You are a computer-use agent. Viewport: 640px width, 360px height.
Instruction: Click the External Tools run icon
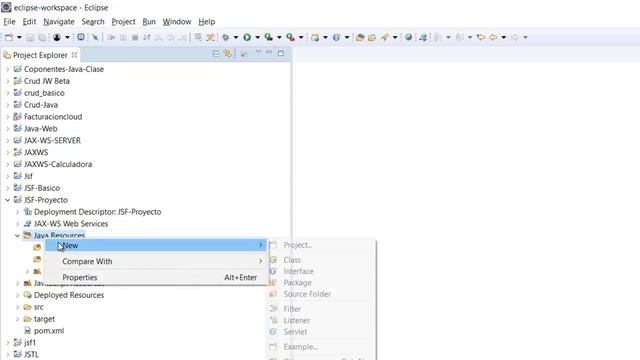click(x=290, y=37)
